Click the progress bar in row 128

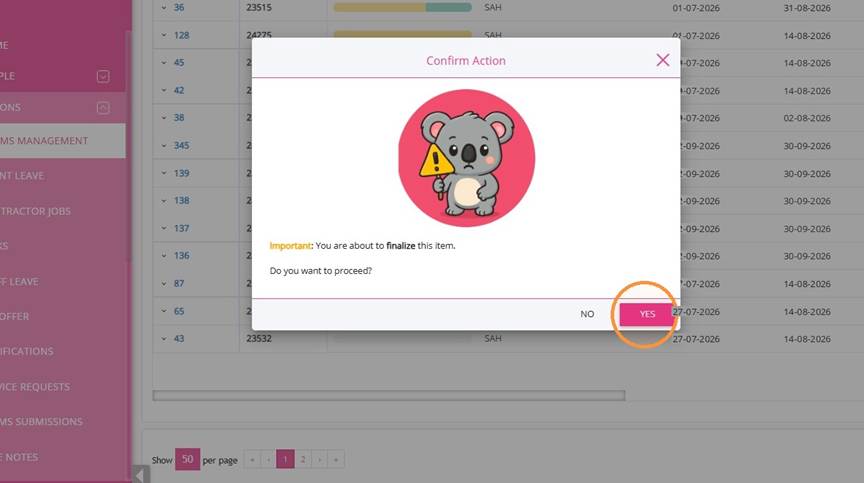[x=402, y=34]
